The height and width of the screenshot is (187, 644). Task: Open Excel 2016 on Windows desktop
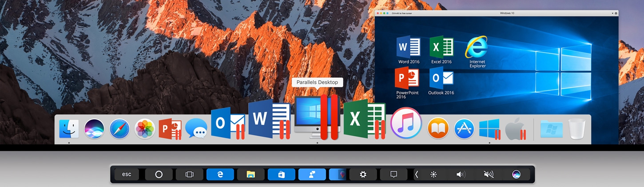(441, 50)
